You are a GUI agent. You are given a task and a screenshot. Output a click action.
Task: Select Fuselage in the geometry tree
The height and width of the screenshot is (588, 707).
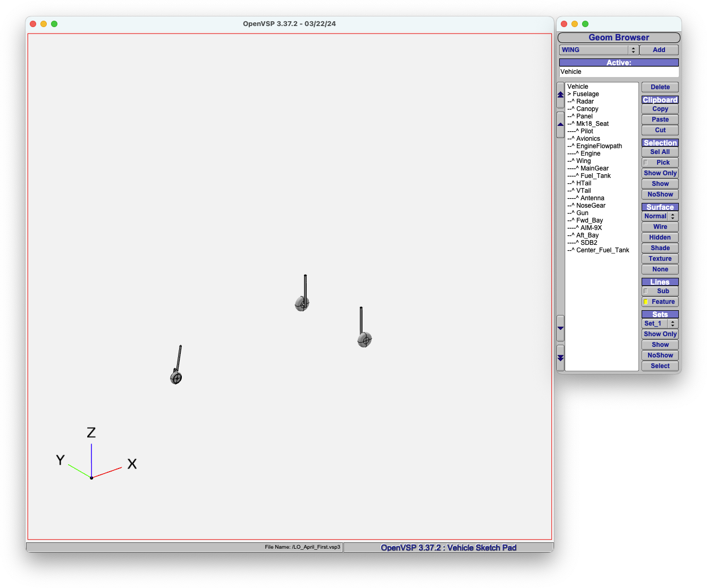[585, 94]
